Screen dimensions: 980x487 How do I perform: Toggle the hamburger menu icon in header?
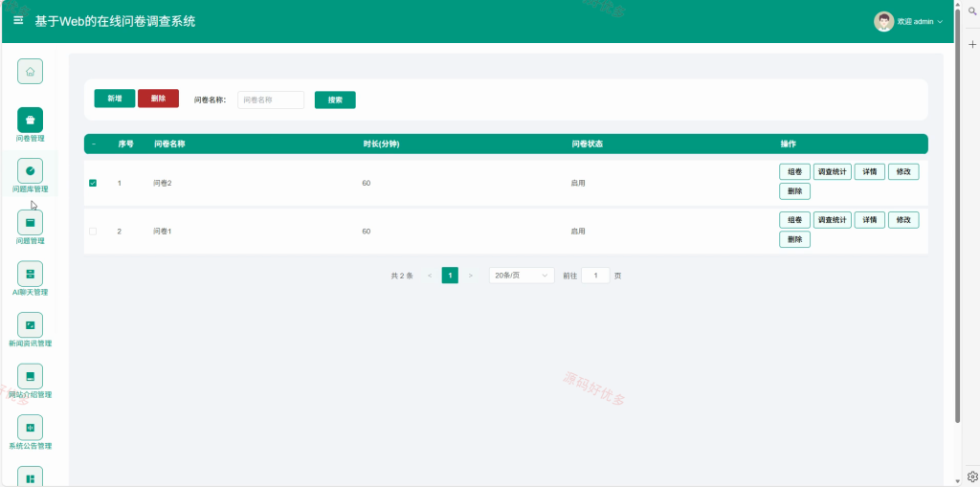(19, 21)
